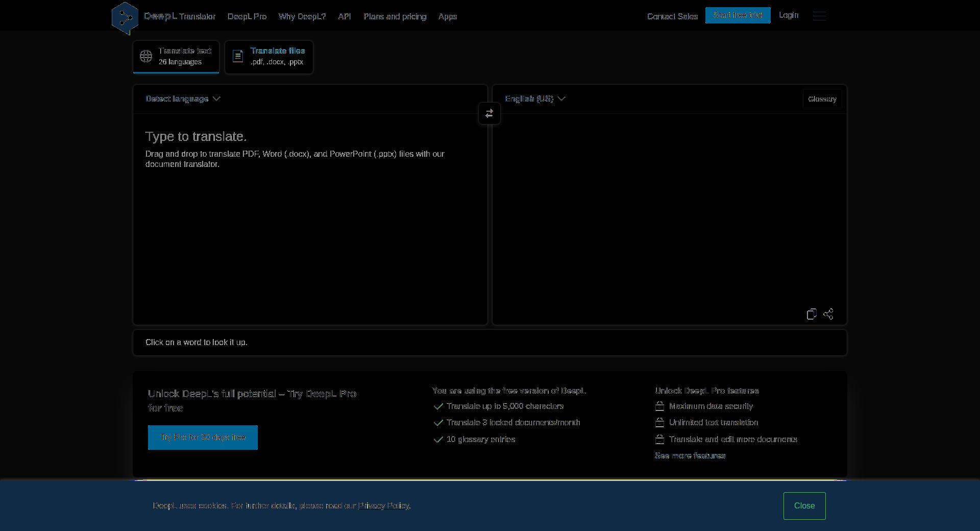Open the Why DeepL? menu item
This screenshot has width=980, height=531.
(x=302, y=16)
